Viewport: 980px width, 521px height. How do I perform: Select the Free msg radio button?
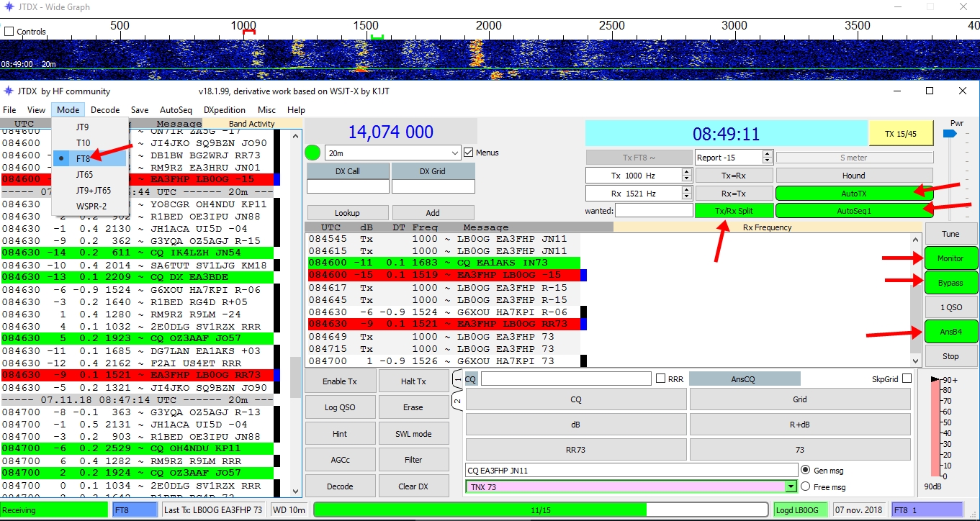point(806,487)
